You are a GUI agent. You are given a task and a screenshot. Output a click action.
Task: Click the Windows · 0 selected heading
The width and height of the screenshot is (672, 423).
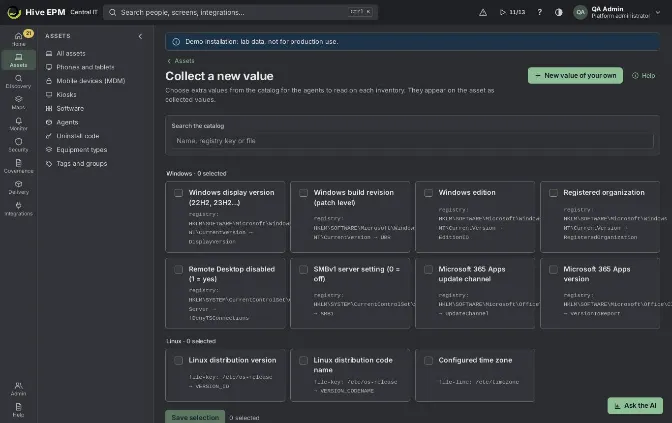(x=196, y=174)
